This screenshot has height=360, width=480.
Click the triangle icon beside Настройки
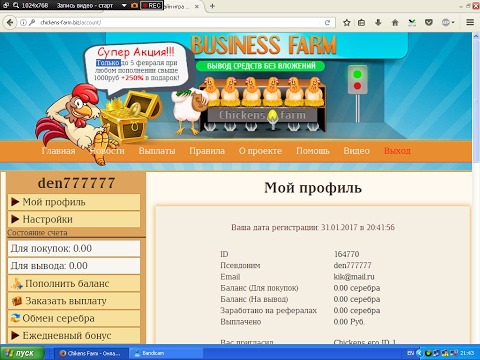(15, 219)
